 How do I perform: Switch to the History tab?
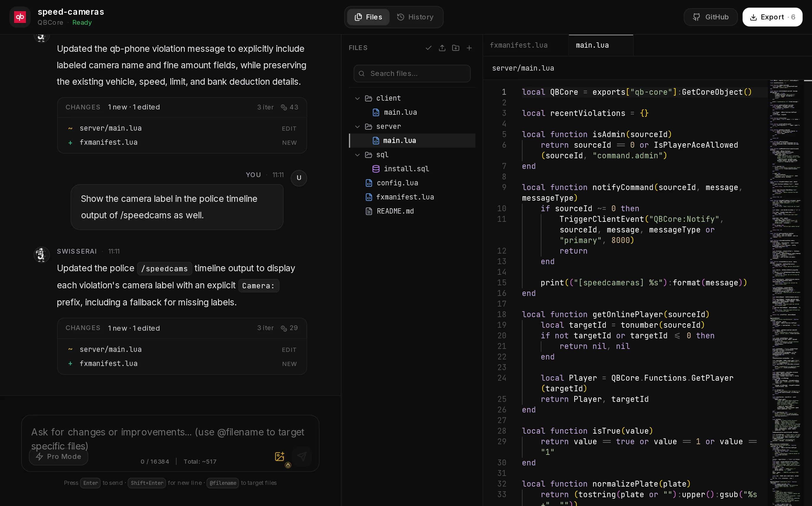point(415,17)
